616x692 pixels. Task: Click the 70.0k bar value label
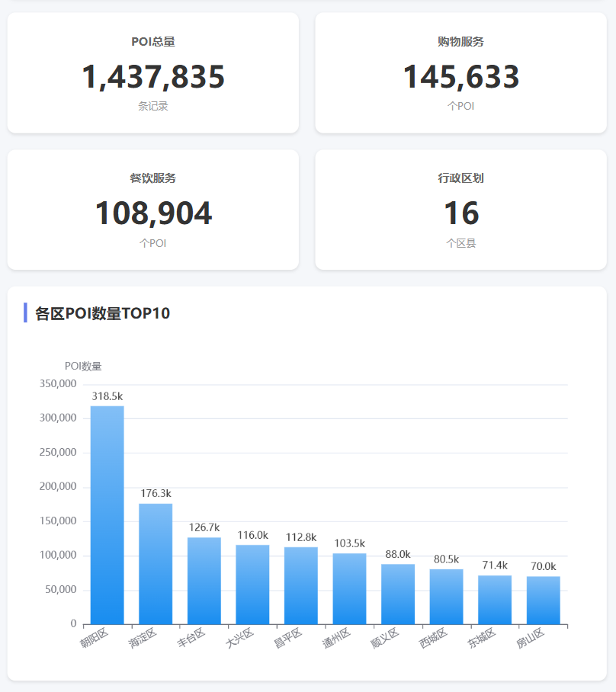[x=544, y=567]
